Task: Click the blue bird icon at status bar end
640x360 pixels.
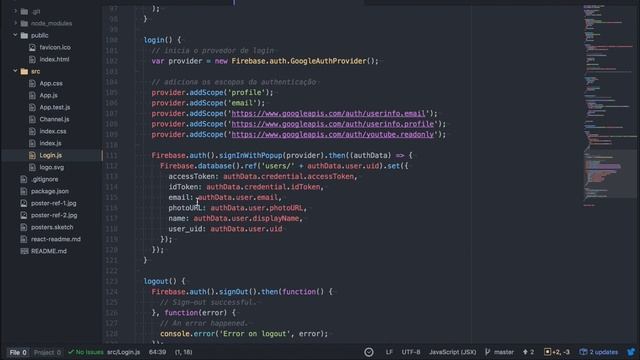Action: click(x=631, y=352)
